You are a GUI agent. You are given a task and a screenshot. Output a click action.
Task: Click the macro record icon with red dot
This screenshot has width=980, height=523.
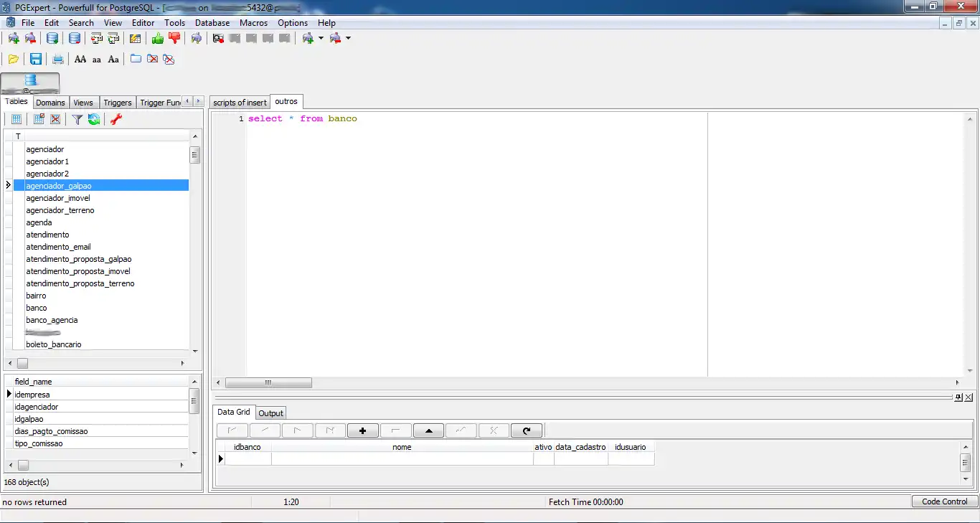218,38
